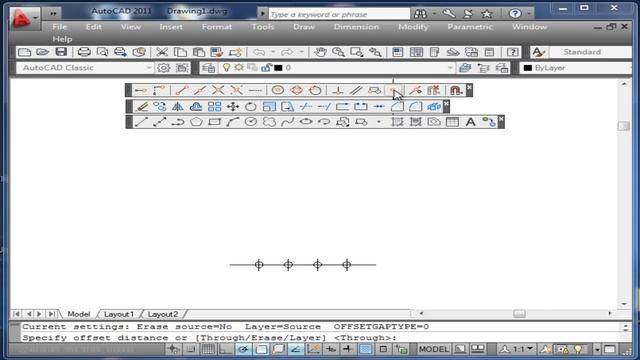Open the File menu
This screenshot has height=360, width=640.
60,27
